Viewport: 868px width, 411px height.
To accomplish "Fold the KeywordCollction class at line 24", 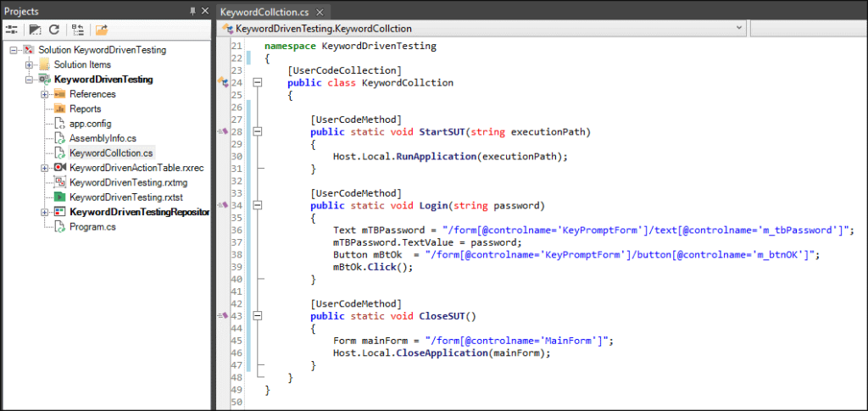I will coord(257,83).
